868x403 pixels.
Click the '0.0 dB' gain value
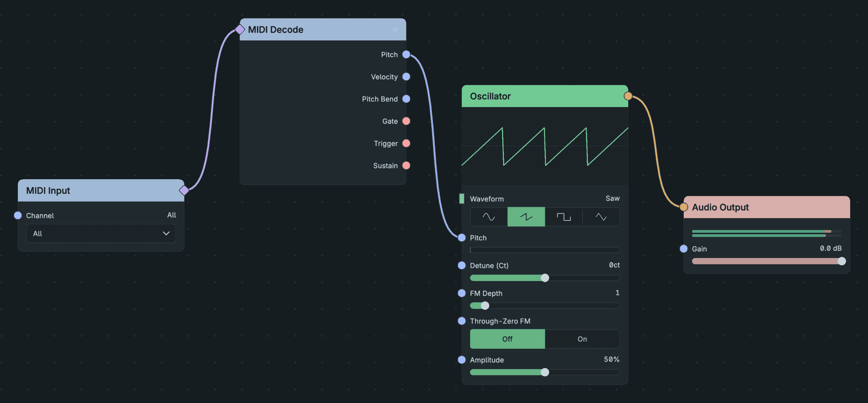point(831,248)
